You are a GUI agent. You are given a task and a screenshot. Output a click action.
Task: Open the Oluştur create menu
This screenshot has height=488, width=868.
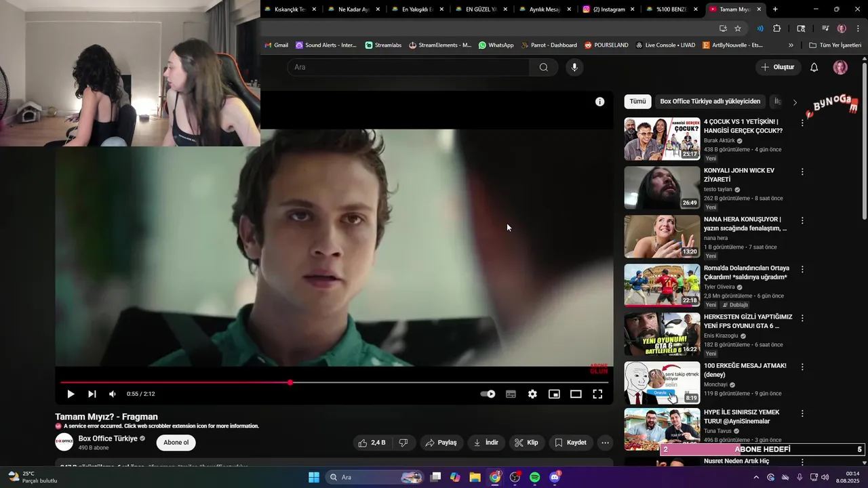point(777,67)
